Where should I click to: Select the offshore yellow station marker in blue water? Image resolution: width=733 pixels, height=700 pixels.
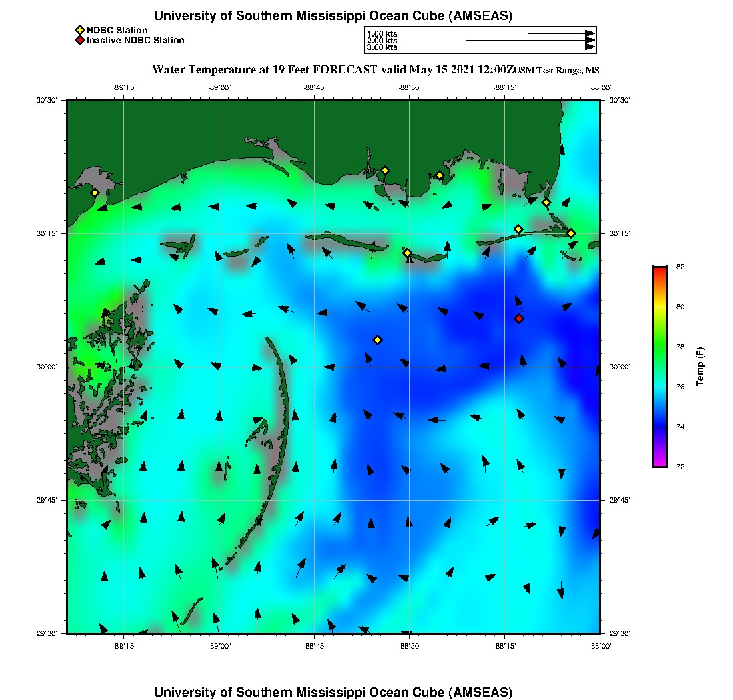tap(378, 340)
